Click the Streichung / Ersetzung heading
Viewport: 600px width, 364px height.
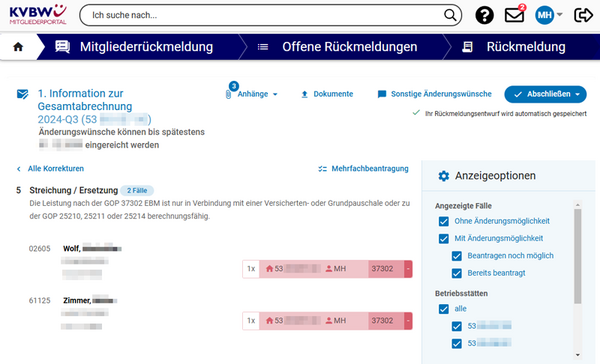73,190
